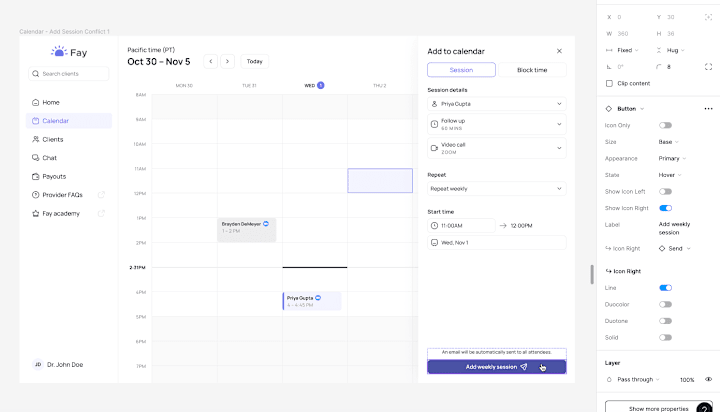Viewport: 720px width, 412px height.
Task: Click the absolute position icon beside Y field
Action: tap(708, 17)
